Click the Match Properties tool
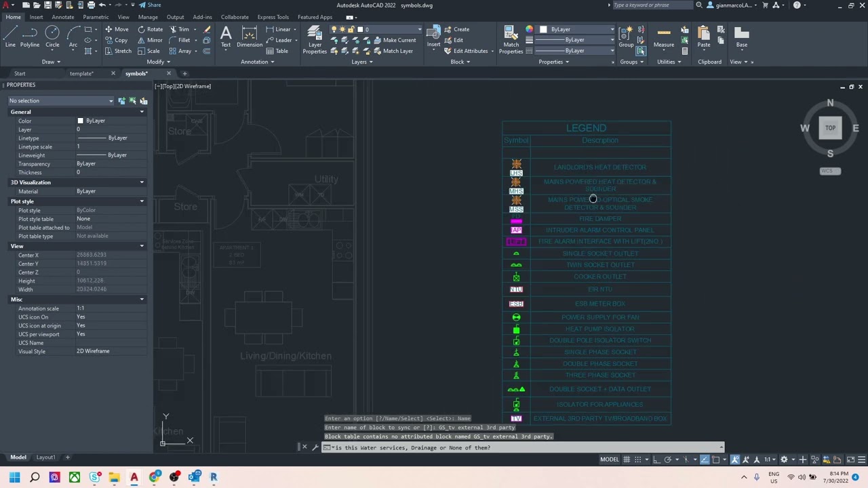 [511, 40]
